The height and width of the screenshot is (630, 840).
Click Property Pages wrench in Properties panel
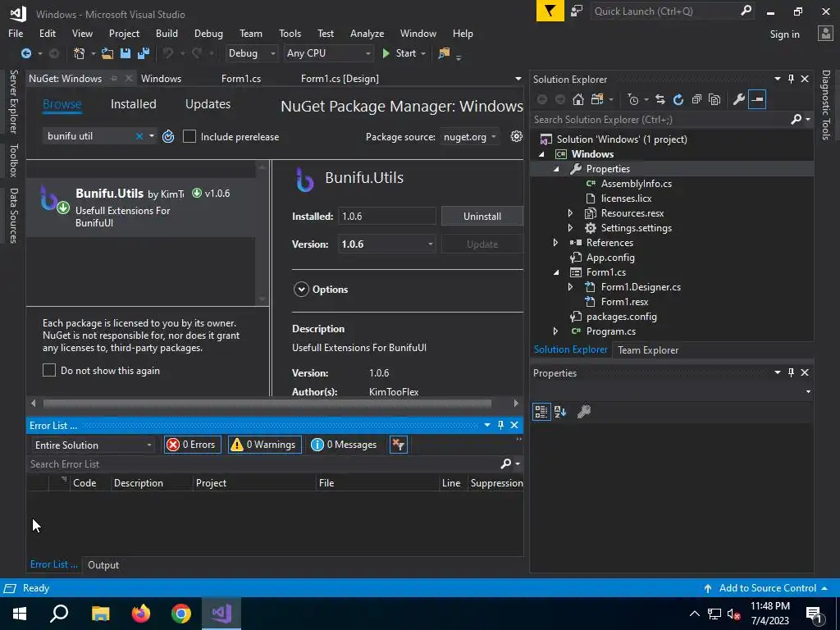point(584,412)
